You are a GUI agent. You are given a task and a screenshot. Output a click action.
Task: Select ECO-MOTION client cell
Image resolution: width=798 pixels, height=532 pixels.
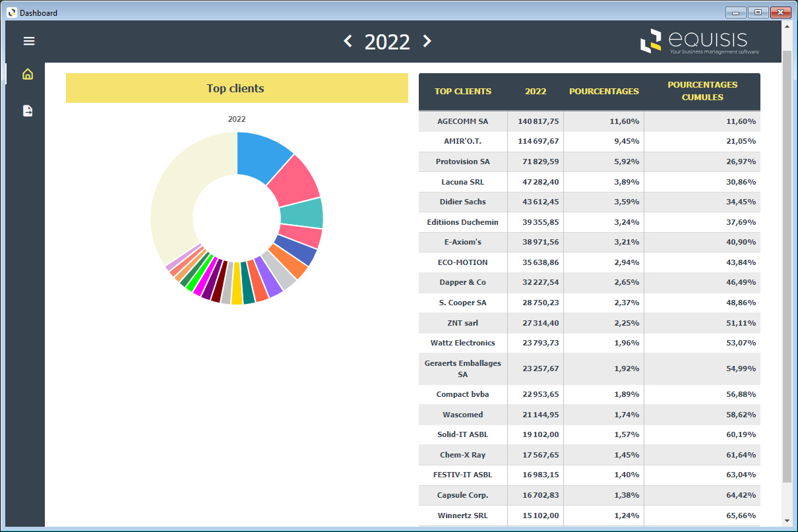point(463,263)
